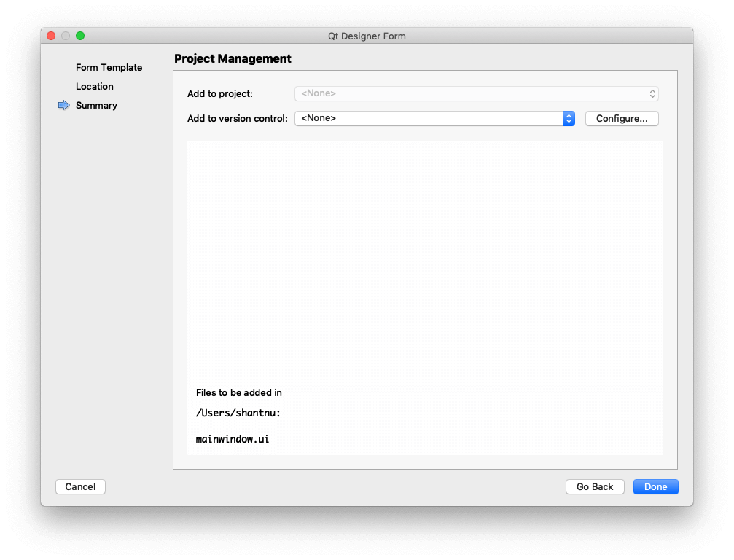This screenshot has height=560, width=734.
Task: Open the Configure... version control settings
Action: pyautogui.click(x=622, y=118)
